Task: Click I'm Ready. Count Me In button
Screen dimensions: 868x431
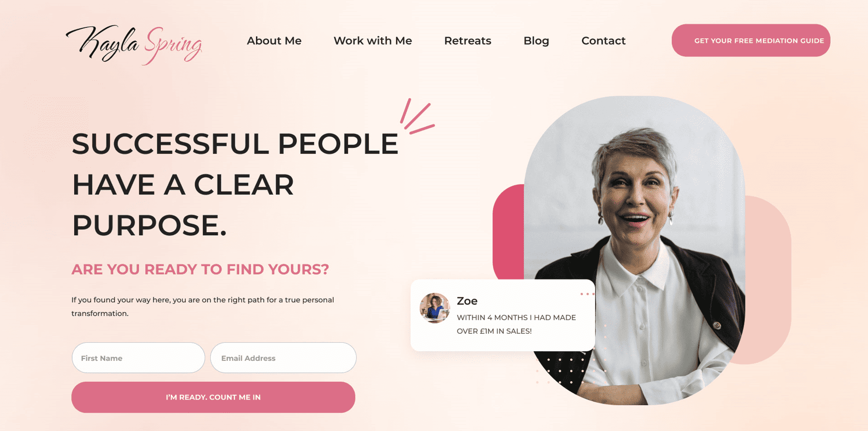Action: point(213,397)
